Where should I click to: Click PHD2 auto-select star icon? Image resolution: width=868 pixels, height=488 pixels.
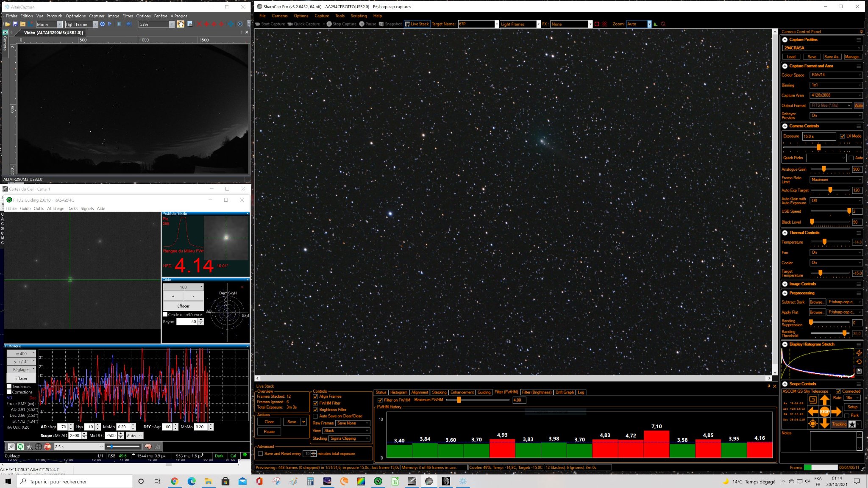click(x=29, y=446)
